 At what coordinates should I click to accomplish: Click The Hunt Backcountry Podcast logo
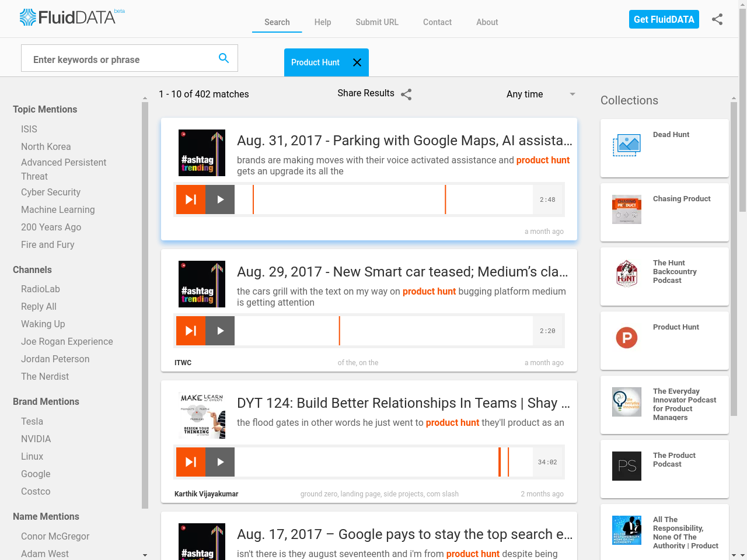627,274
